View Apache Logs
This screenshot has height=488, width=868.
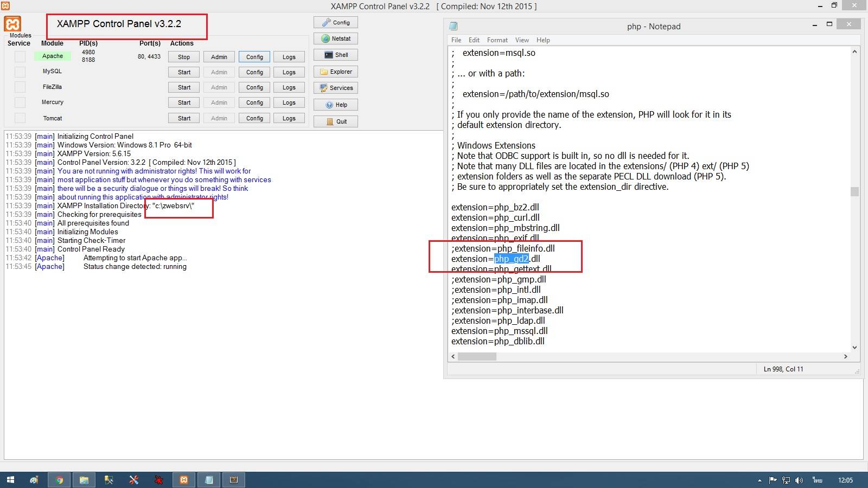tap(289, 57)
